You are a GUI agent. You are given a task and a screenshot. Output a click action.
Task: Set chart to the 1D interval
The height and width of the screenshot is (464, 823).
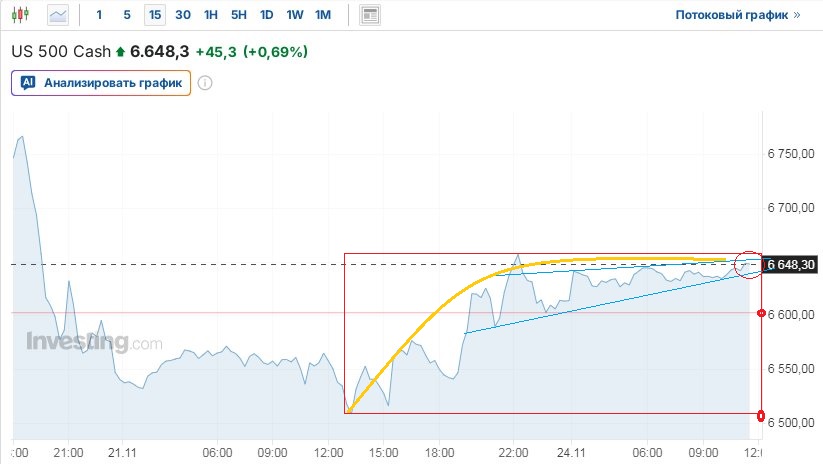click(267, 15)
